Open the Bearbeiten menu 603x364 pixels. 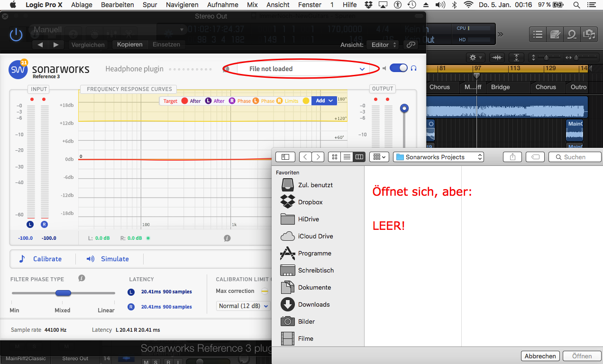tap(119, 5)
